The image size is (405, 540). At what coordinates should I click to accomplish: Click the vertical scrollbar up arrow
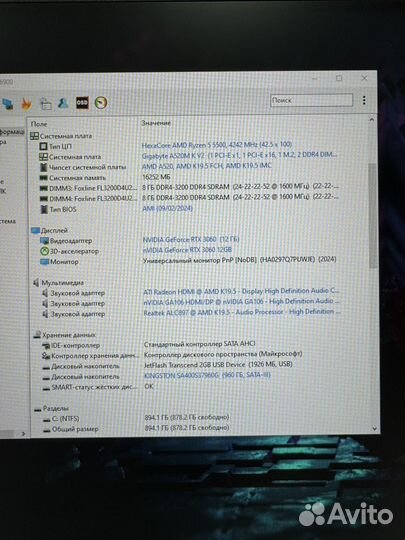tap(372, 120)
